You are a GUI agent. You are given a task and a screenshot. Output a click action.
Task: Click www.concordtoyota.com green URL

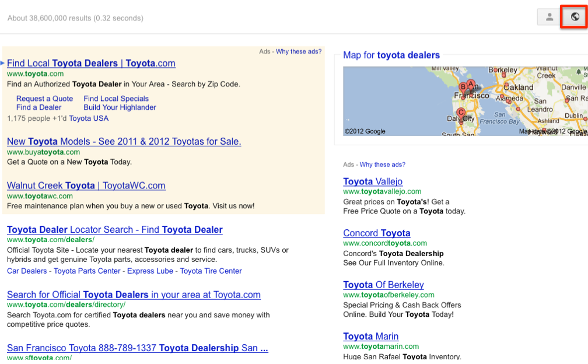(385, 243)
